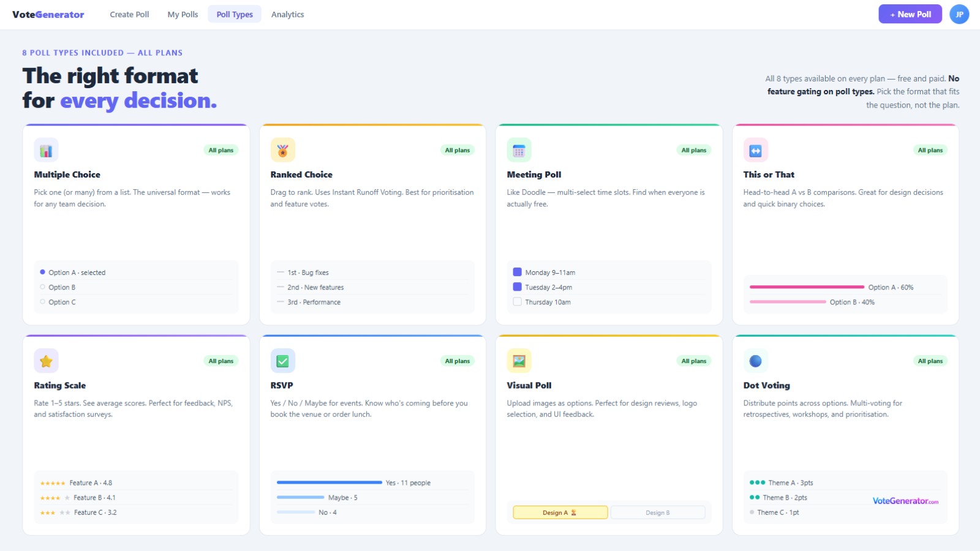
Task: Click the Multiple Choice bar chart icon
Action: click(x=46, y=150)
